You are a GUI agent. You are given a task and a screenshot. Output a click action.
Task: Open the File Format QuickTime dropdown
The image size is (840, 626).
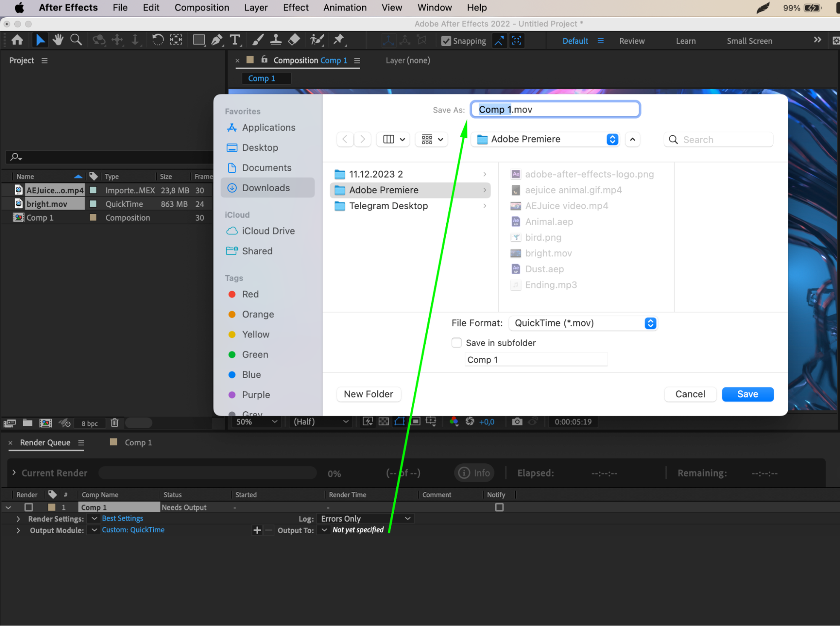[582, 323]
